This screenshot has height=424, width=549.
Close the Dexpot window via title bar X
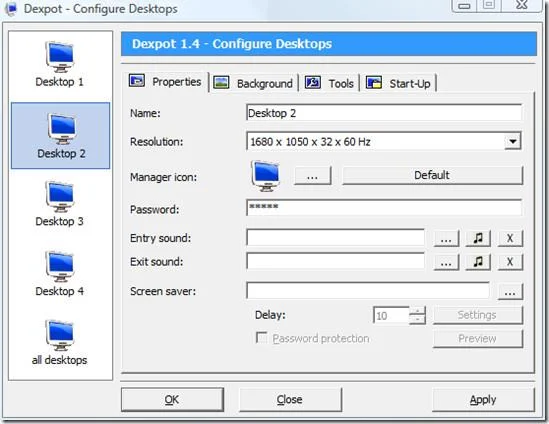pyautogui.click(x=522, y=5)
